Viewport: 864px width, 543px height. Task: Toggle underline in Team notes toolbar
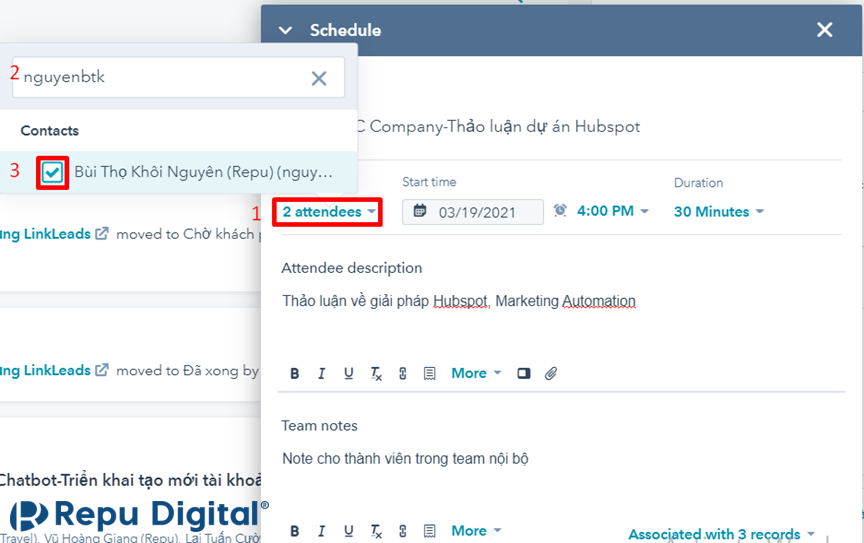tap(348, 531)
